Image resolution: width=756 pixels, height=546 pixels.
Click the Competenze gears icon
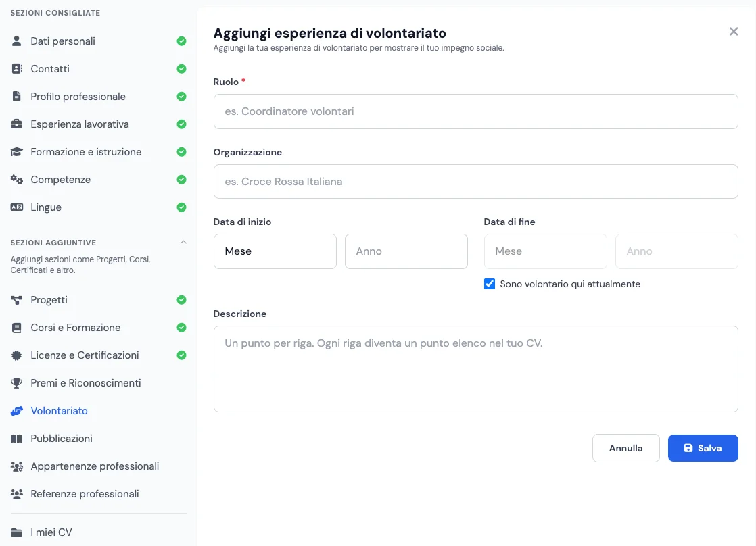[16, 179]
